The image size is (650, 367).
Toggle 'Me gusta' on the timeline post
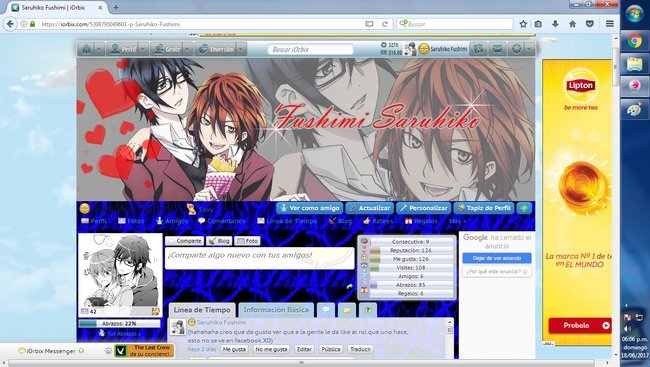234,349
